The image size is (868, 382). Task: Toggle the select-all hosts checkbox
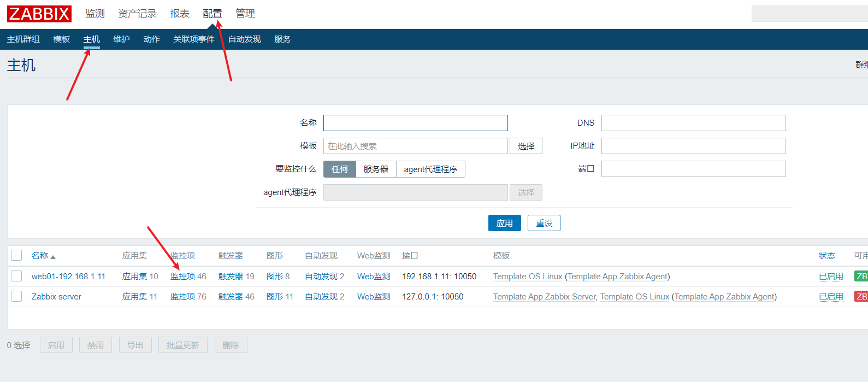pos(16,255)
